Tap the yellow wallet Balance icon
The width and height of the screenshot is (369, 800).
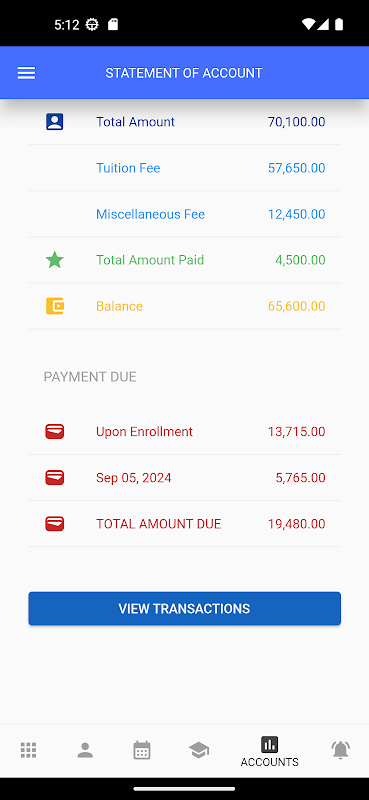tap(55, 306)
